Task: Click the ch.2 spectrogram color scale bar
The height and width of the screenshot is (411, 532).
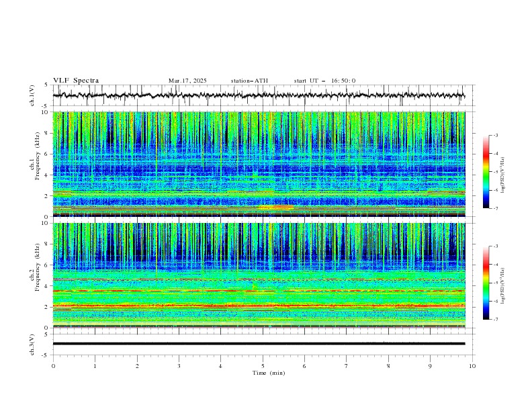Action: pos(486,283)
